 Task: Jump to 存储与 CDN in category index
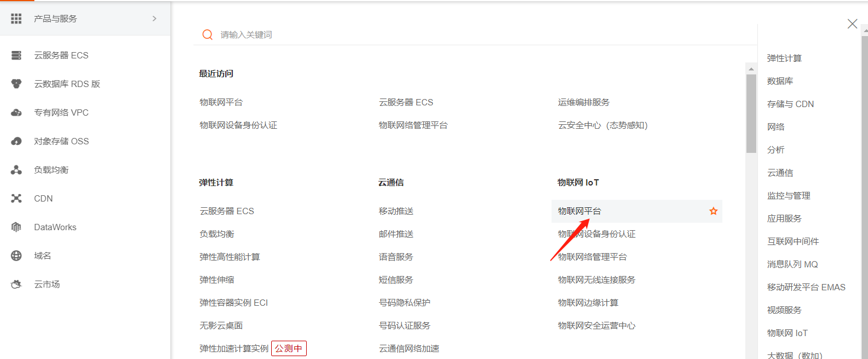pyautogui.click(x=791, y=104)
